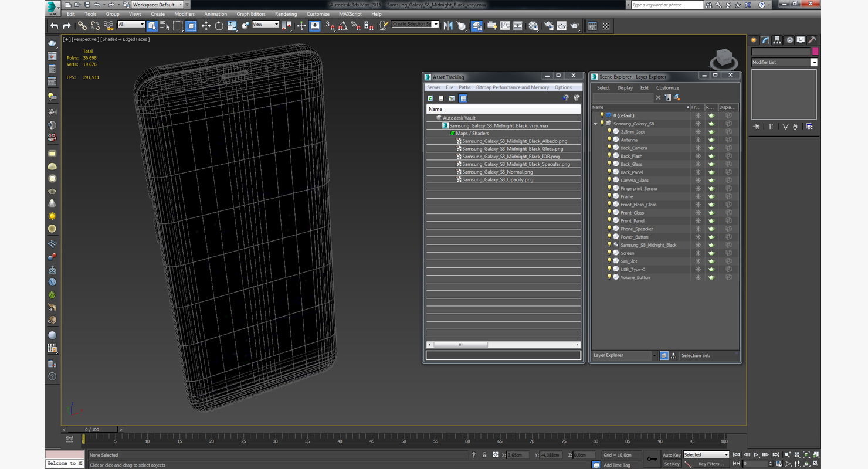Toggle the Layer Explorer toolbar icon
The width and height of the screenshot is (868, 469).
(x=477, y=26)
